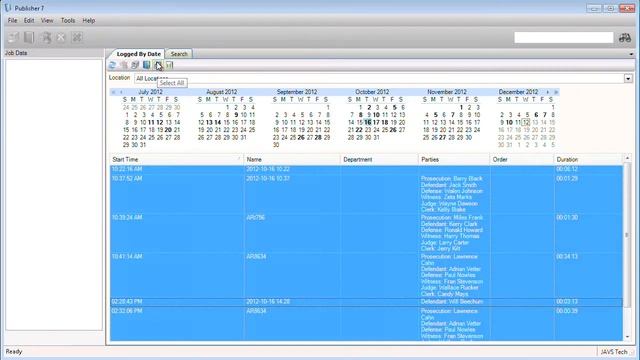This screenshot has height=360, width=640.
Task: Select the 02:28:43 PM session row
Action: [x=367, y=302]
